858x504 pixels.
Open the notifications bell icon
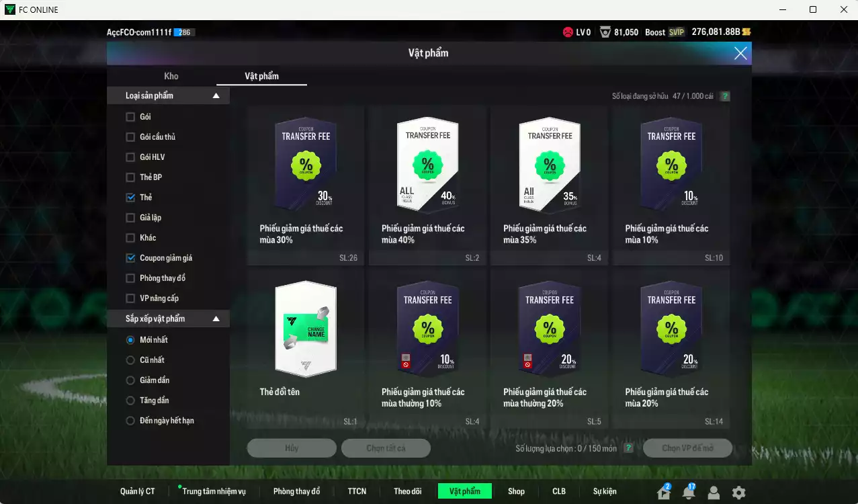(x=689, y=493)
